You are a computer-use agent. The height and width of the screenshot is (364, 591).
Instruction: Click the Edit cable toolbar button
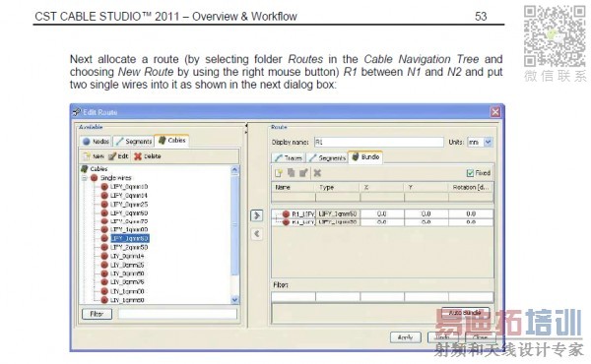click(118, 156)
